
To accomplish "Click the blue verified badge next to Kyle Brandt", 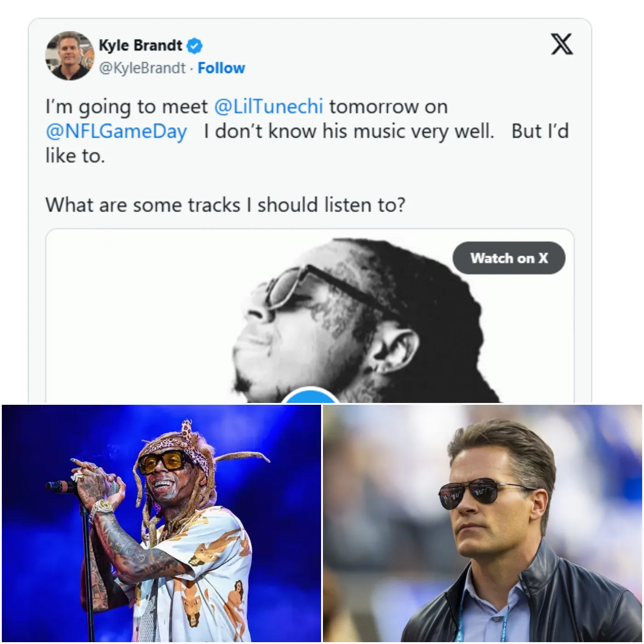I will 193,45.
